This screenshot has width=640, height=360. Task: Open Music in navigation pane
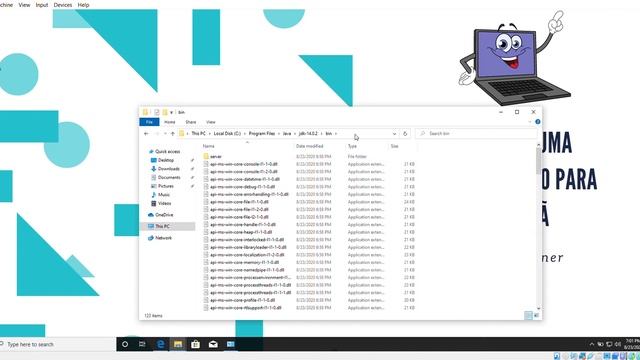(164, 195)
